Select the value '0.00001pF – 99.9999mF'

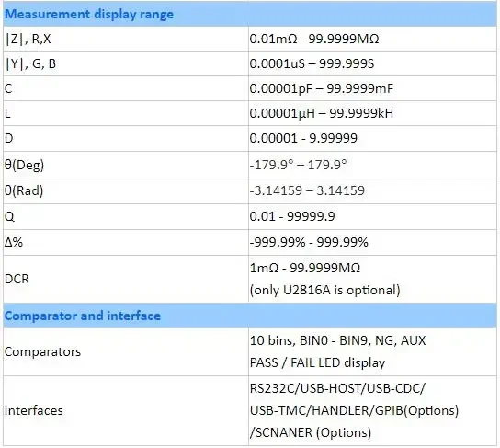[322, 88]
